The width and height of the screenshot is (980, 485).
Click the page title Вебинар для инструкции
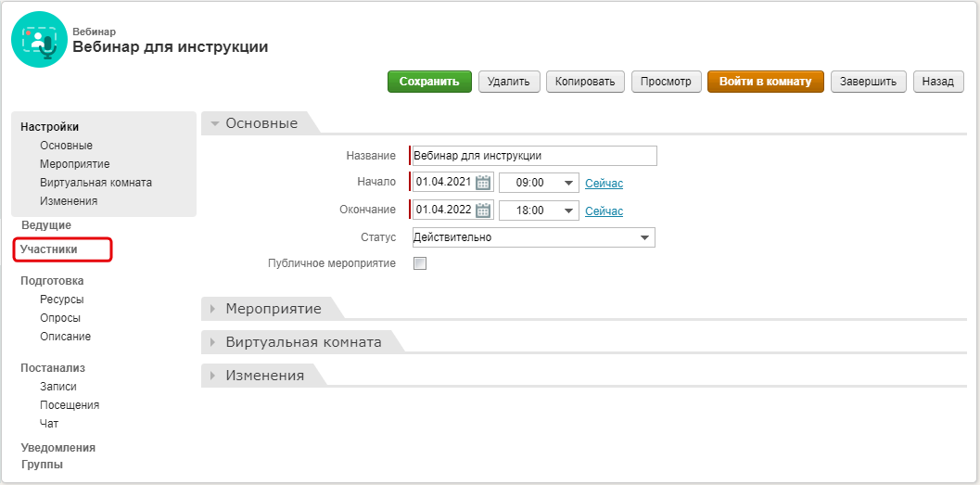point(171,47)
